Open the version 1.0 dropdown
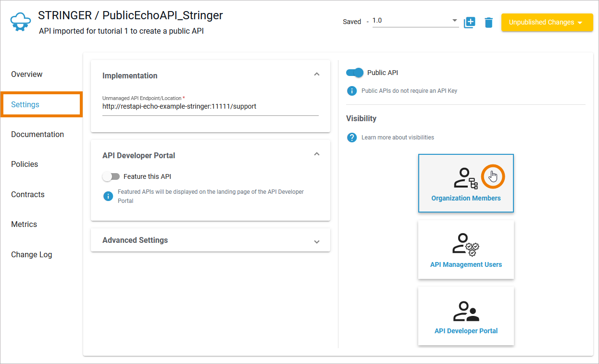The width and height of the screenshot is (599, 364). click(x=415, y=21)
